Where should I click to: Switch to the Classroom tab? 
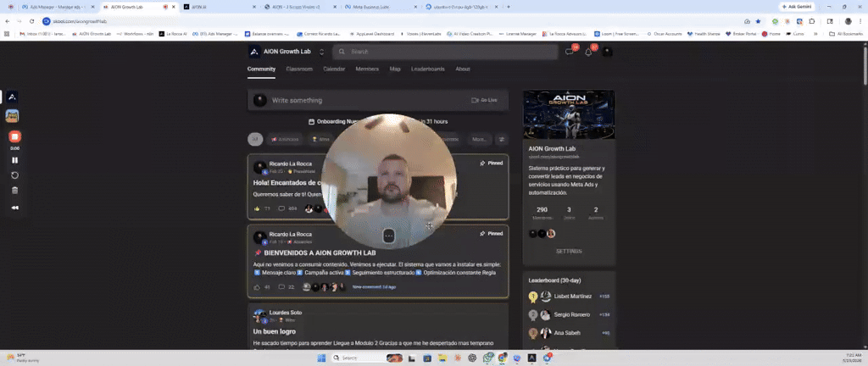click(299, 69)
